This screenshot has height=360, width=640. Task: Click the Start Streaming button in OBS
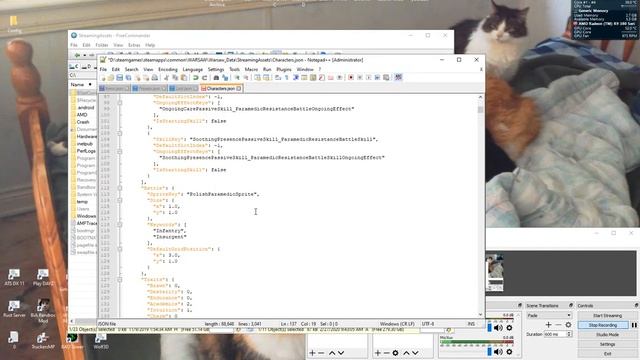(x=607, y=316)
